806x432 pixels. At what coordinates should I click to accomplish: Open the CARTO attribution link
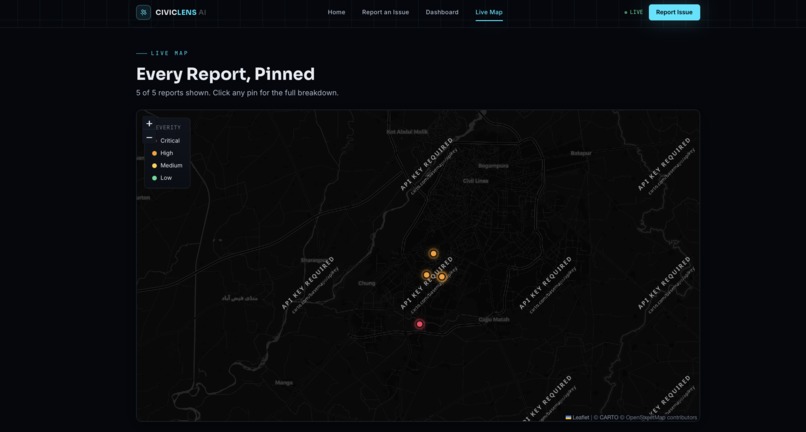point(609,418)
